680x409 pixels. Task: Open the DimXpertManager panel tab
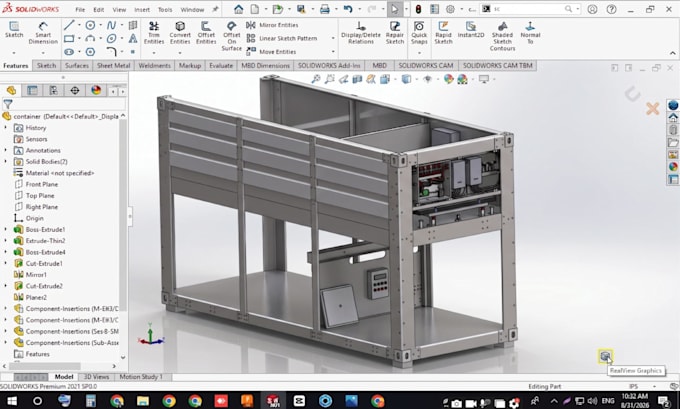pos(75,90)
